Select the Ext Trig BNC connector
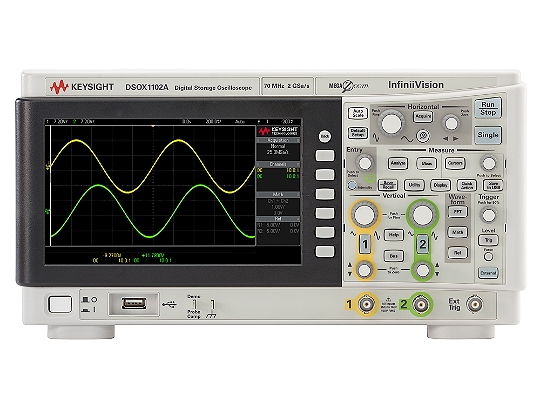 475,304
